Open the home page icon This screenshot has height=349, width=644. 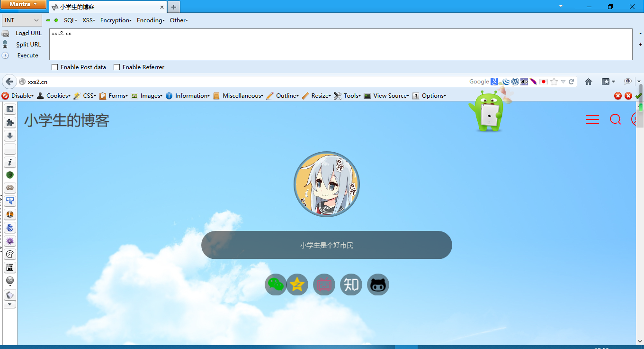589,82
